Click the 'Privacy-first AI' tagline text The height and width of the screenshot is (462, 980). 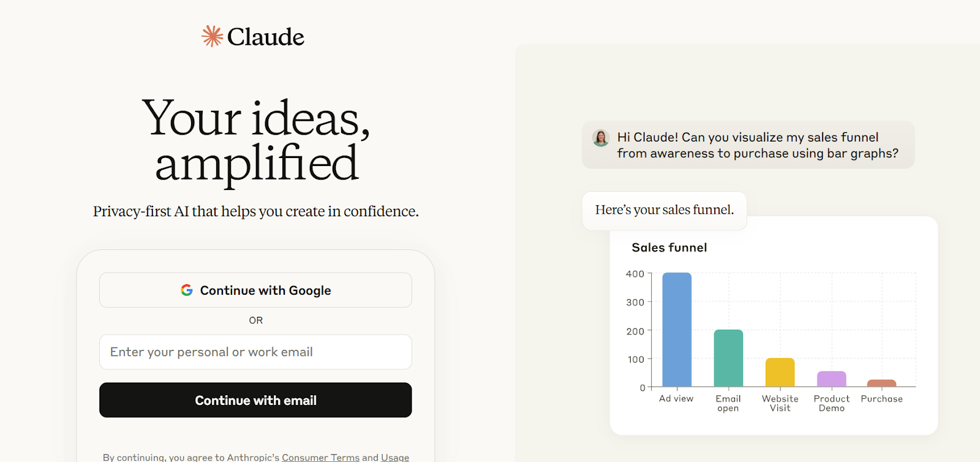tap(256, 211)
